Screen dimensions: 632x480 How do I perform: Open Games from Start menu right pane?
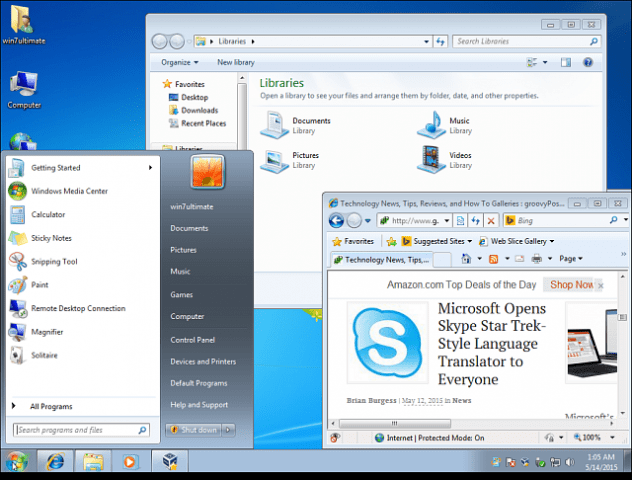click(x=181, y=295)
